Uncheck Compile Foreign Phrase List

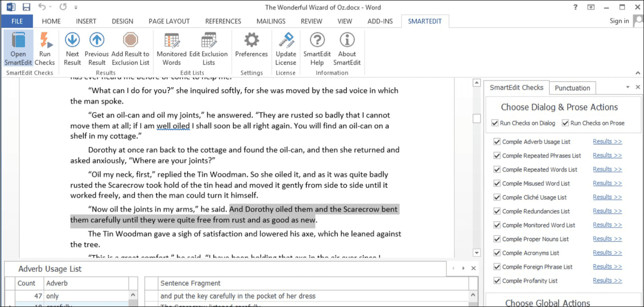point(497,267)
